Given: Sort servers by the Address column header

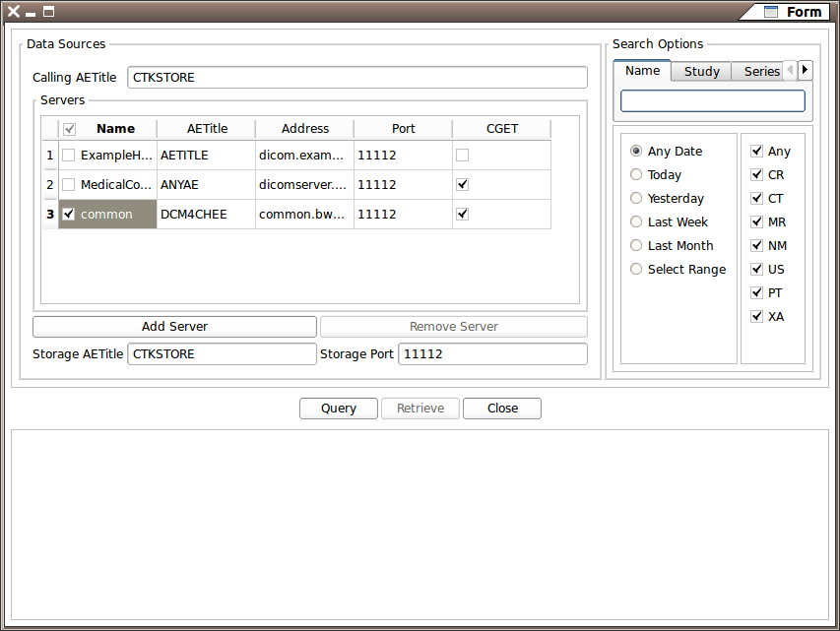Looking at the screenshot, I should coord(304,129).
